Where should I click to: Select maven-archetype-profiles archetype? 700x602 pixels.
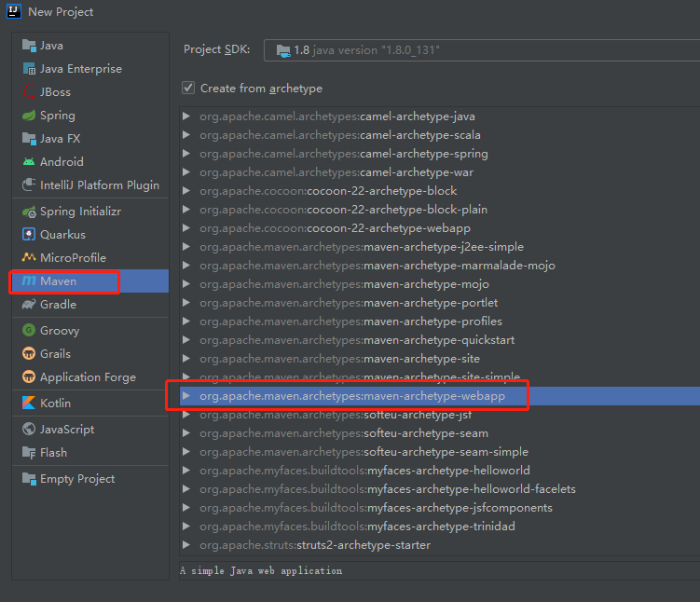pos(440,322)
